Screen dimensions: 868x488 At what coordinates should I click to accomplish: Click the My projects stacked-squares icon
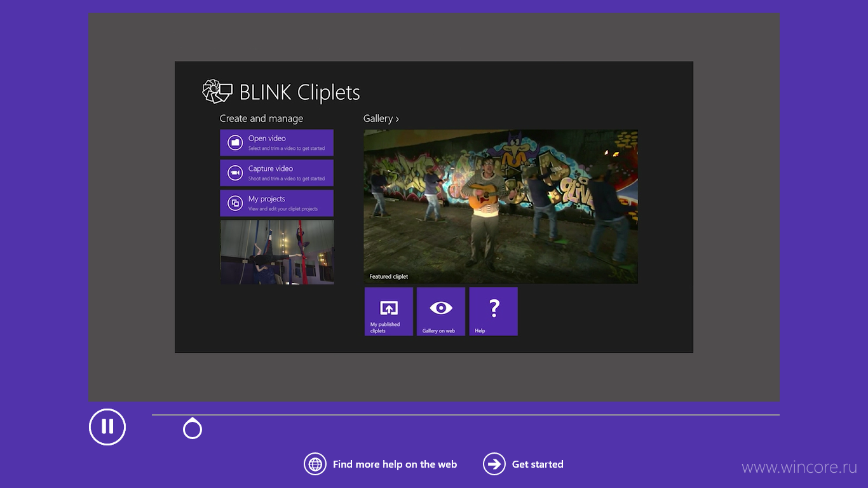coord(235,203)
